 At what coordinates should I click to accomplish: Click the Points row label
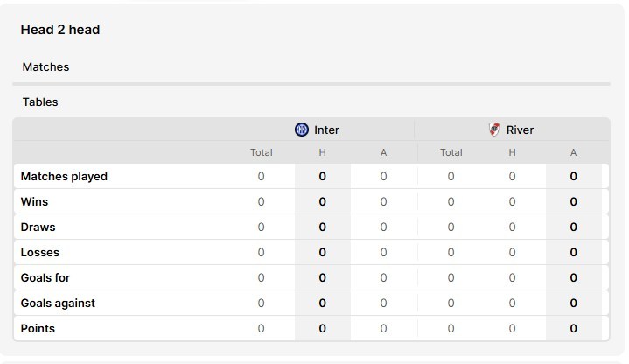pyautogui.click(x=38, y=329)
